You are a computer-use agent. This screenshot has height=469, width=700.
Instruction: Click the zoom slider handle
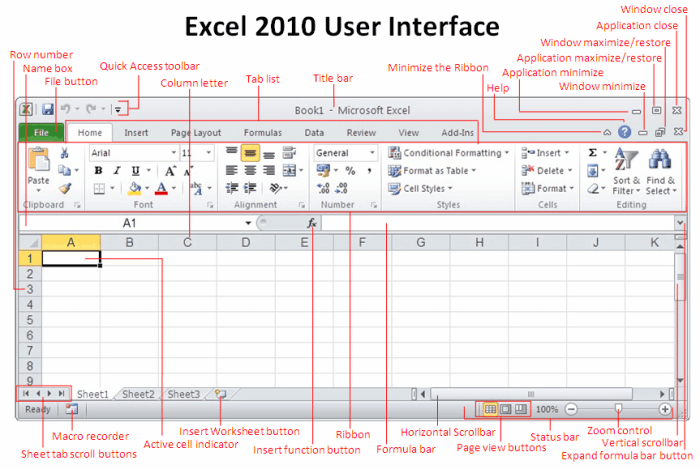[618, 408]
